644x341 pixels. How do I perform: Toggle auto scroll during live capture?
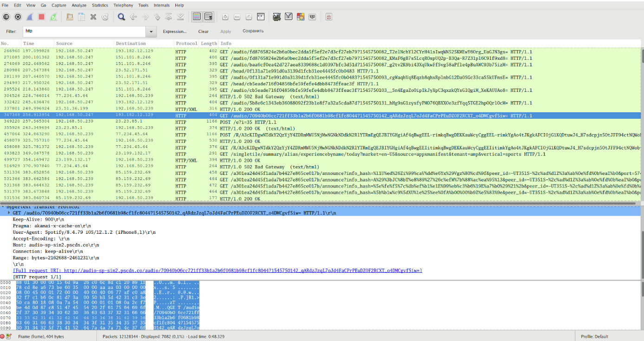[x=208, y=17]
